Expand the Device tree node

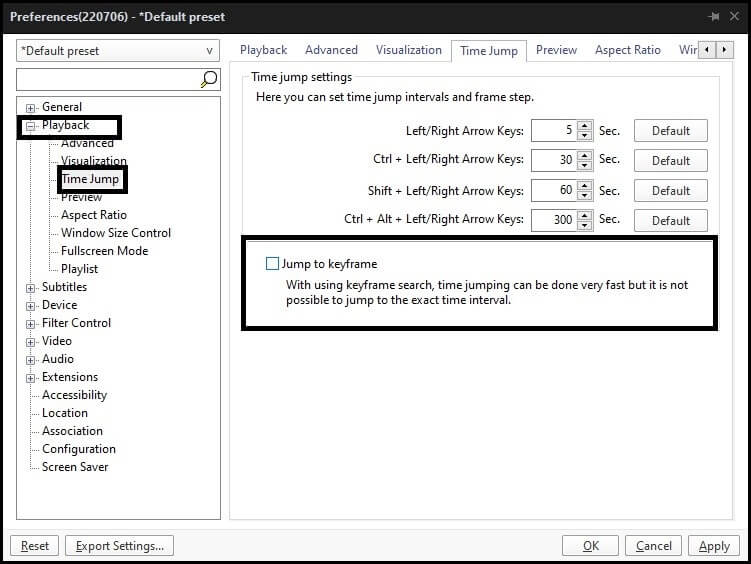click(30, 306)
